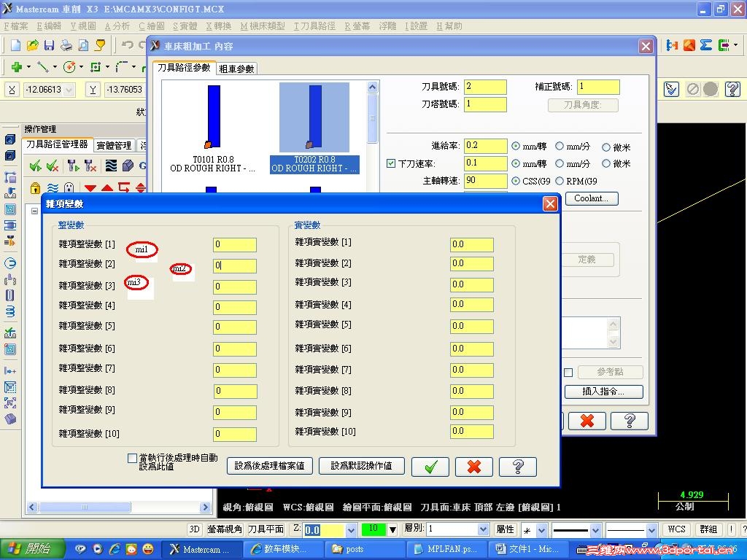Select the fillet arc tool
This screenshot has width=747, height=560.
point(122,67)
